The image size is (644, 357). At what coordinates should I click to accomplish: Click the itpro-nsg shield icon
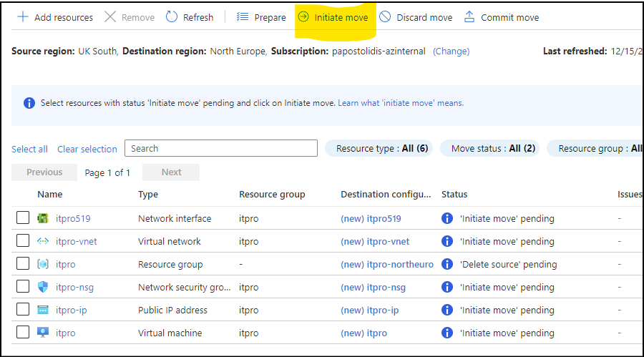tap(43, 287)
